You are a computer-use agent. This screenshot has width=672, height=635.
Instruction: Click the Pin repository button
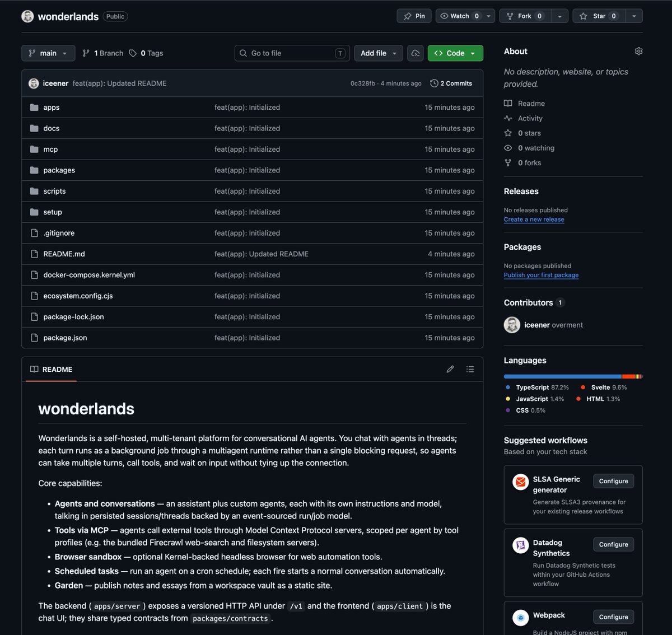click(x=414, y=16)
